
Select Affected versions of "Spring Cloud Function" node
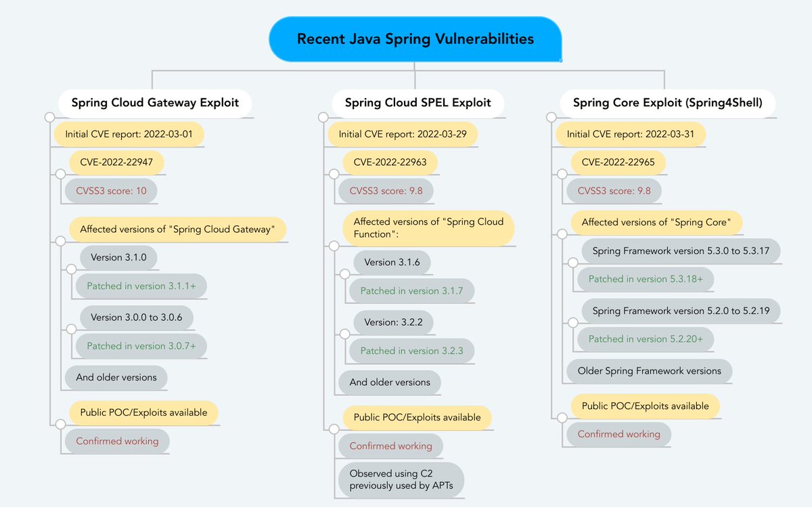(x=428, y=228)
